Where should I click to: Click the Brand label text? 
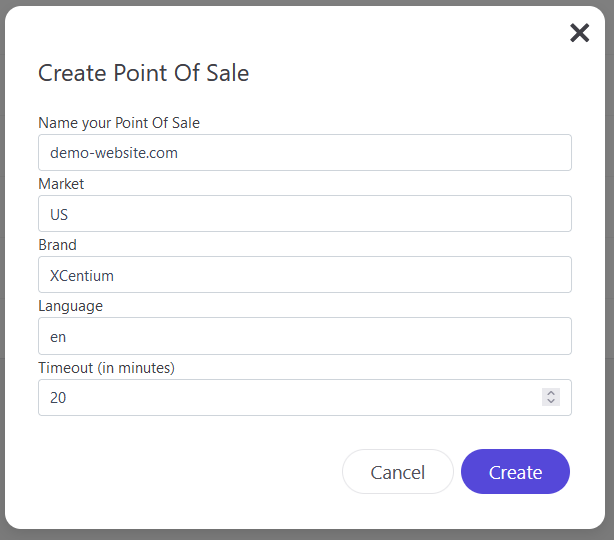pyautogui.click(x=58, y=245)
